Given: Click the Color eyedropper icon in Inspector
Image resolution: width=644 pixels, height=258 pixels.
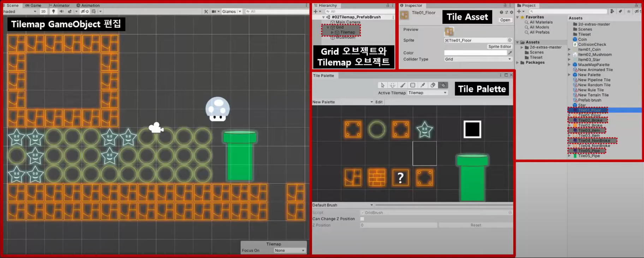Looking at the screenshot, I should (x=510, y=53).
